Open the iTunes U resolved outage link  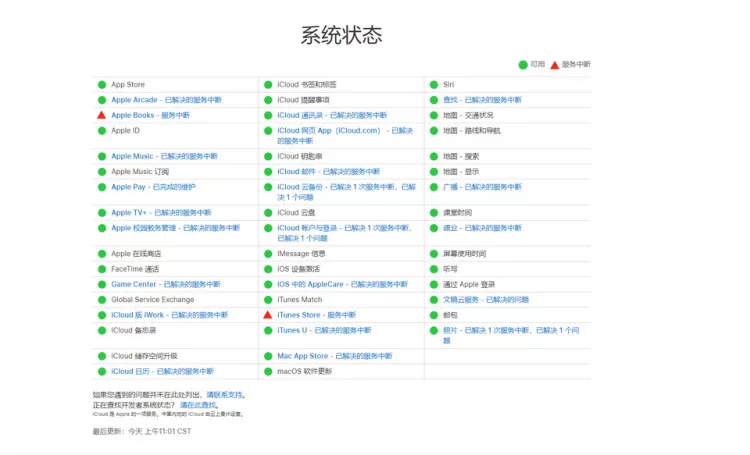tap(324, 331)
